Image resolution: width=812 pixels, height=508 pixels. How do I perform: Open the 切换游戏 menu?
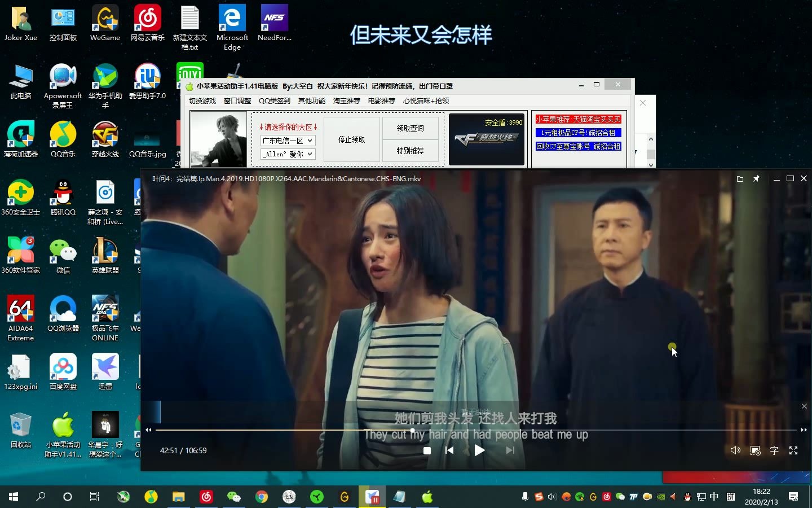202,101
